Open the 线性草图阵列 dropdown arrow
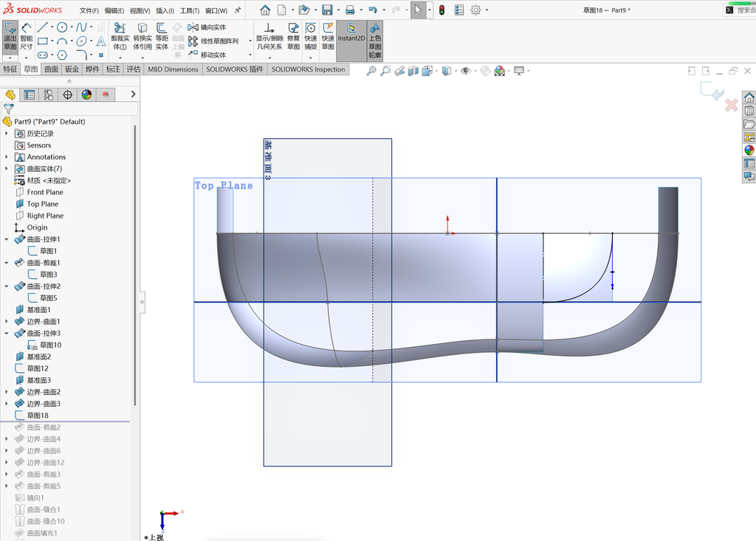Viewport: 756px width, 541px height. coord(250,41)
